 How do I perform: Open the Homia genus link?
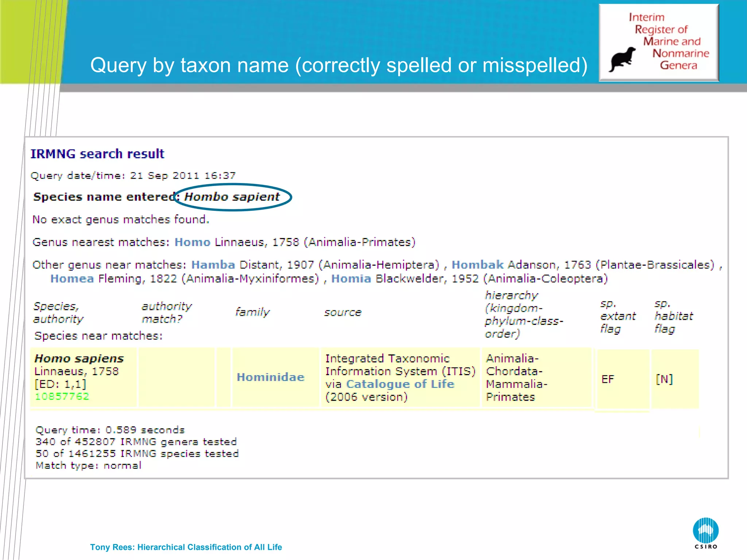pos(351,279)
